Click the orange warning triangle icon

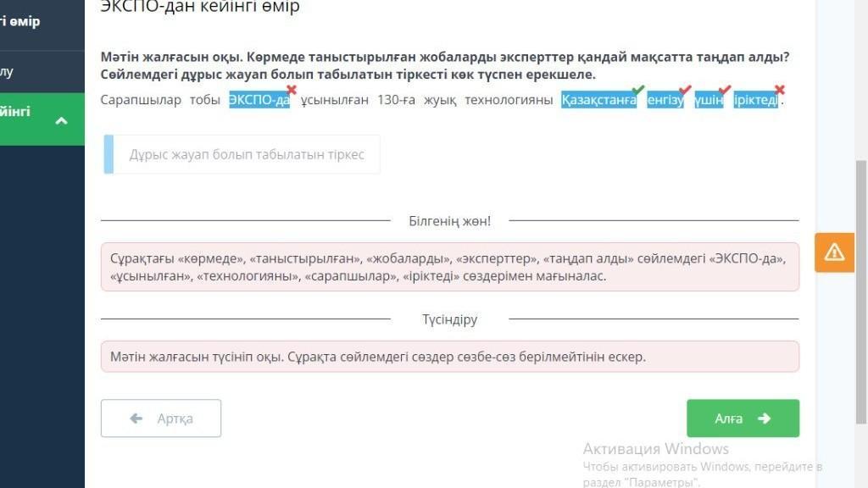(834, 252)
